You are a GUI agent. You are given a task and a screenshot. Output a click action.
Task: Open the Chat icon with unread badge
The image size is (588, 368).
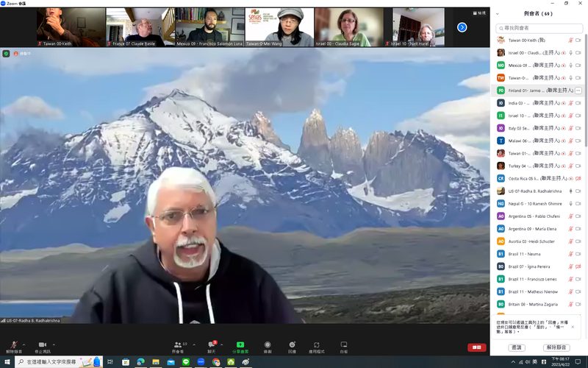tap(212, 344)
